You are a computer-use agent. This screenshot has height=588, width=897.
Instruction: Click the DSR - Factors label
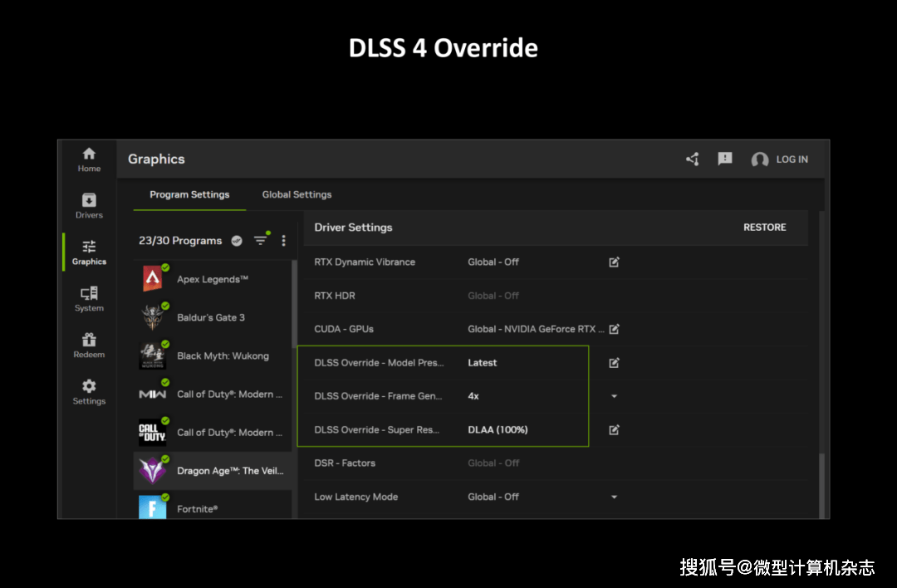click(345, 463)
